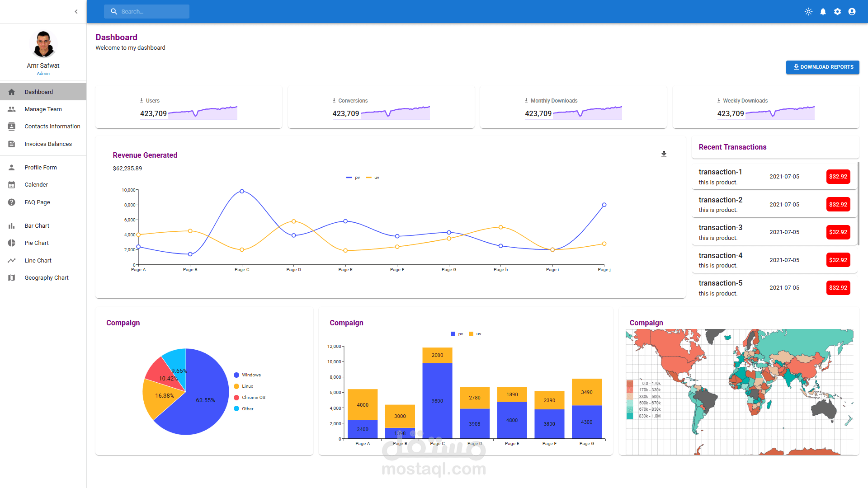Click the Bar Chart icon
Screen dimensions: 868x488
pyautogui.click(x=12, y=226)
